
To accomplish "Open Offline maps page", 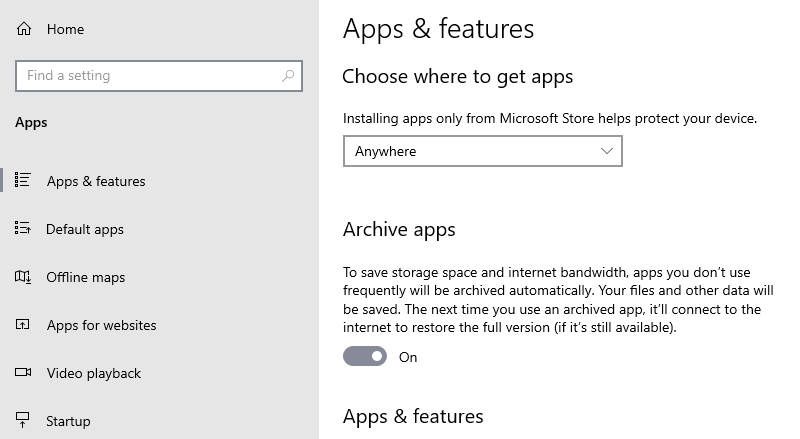I will pos(86,277).
